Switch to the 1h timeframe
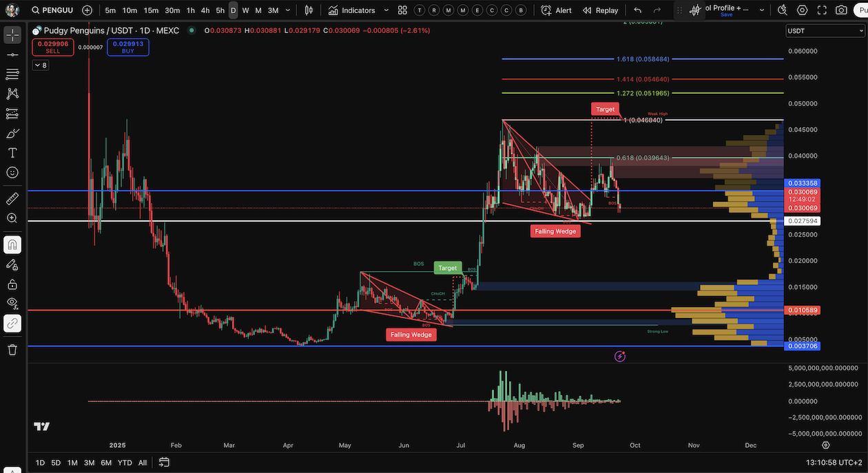The image size is (868, 473). pyautogui.click(x=191, y=10)
